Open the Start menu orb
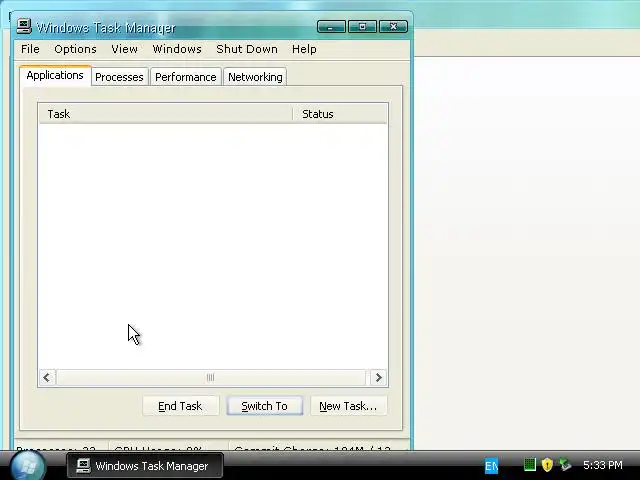640x480 pixels. [x=28, y=465]
